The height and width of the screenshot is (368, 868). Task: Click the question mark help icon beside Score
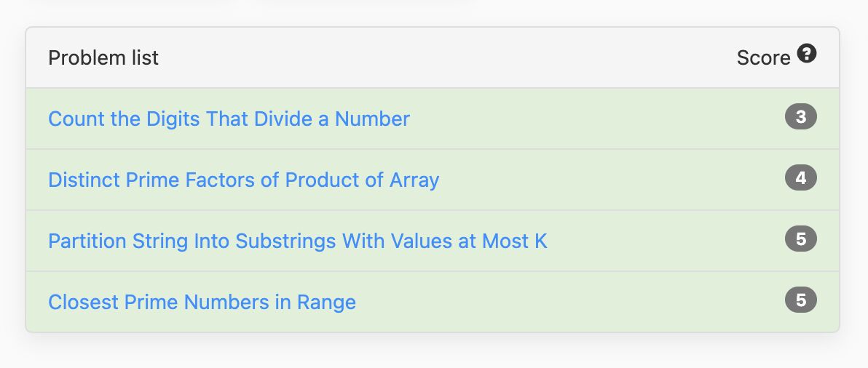coord(807,54)
